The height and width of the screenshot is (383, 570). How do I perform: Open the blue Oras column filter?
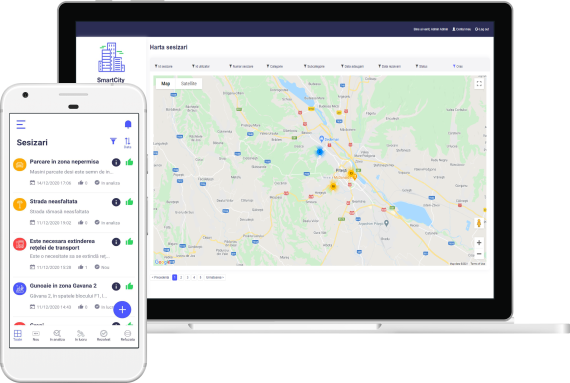[458, 66]
